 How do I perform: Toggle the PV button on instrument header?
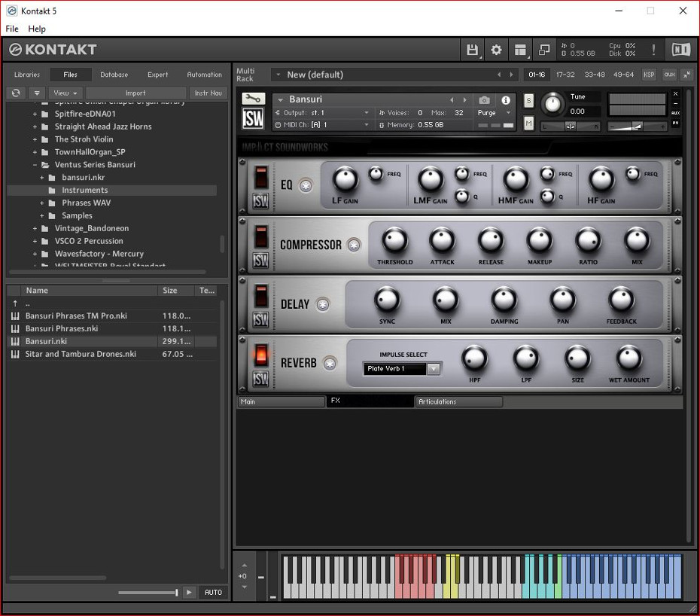pos(675,123)
